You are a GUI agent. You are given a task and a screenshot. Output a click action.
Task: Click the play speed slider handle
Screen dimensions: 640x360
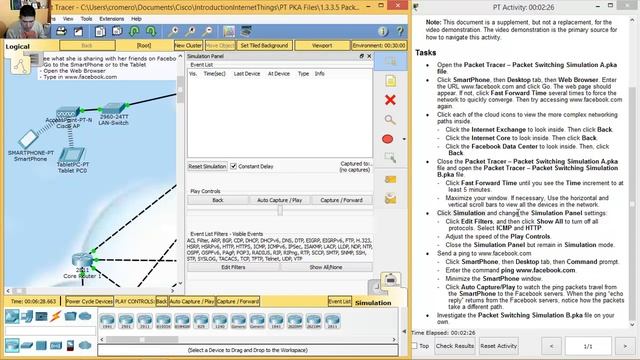tap(280, 210)
